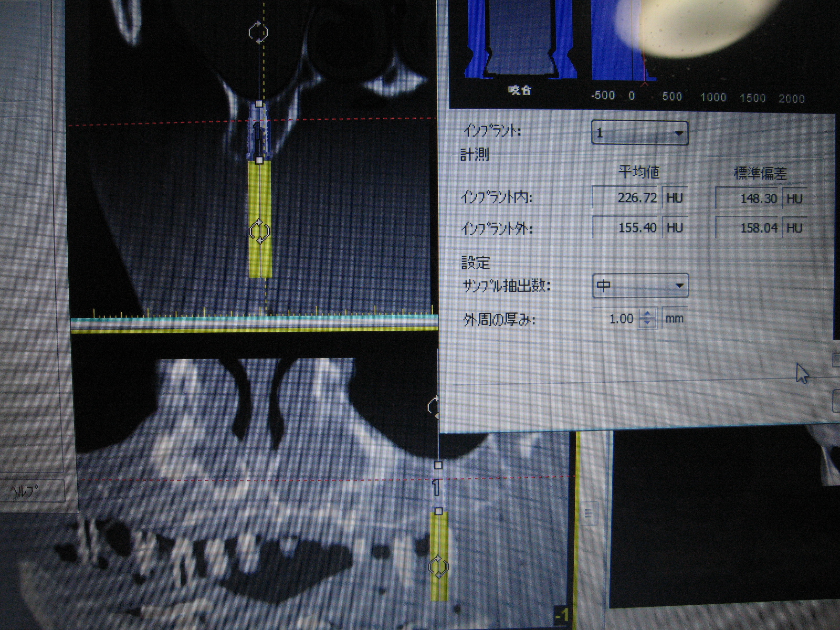This screenshot has height=630, width=840.
Task: Click the rotate handle on yellow implant extension, top view
Action: [259, 232]
